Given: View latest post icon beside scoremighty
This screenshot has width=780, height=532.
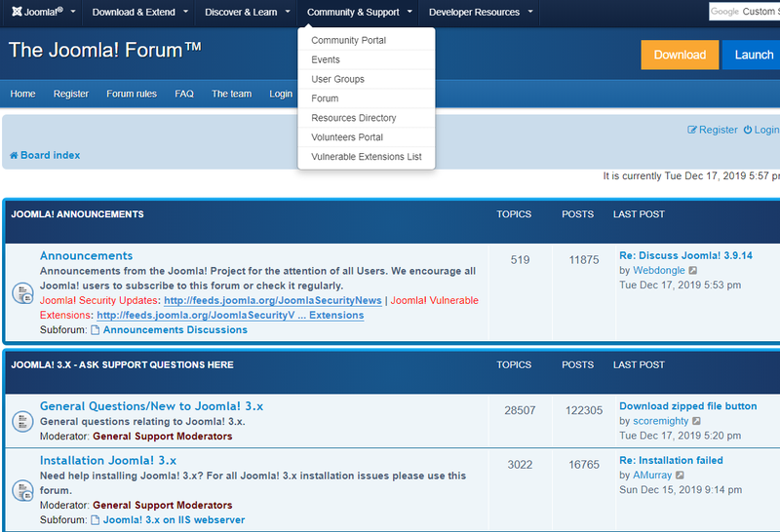Looking at the screenshot, I should click(696, 421).
